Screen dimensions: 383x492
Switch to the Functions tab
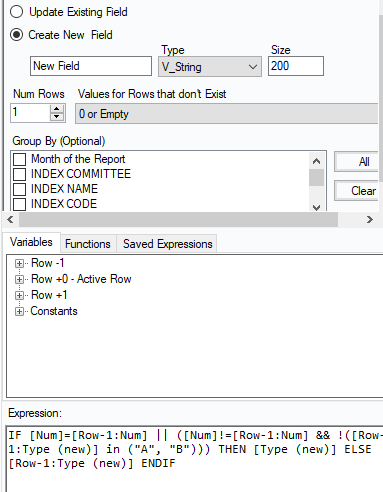coord(88,244)
